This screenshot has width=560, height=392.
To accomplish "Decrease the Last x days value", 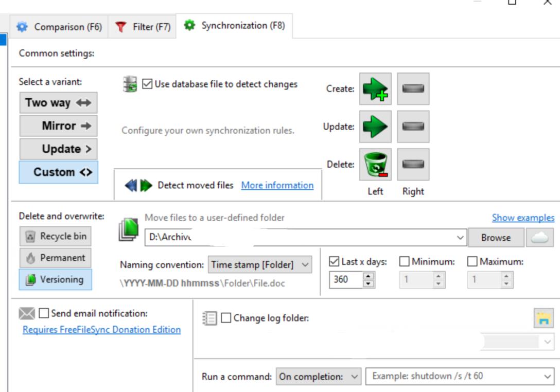I will tap(368, 284).
